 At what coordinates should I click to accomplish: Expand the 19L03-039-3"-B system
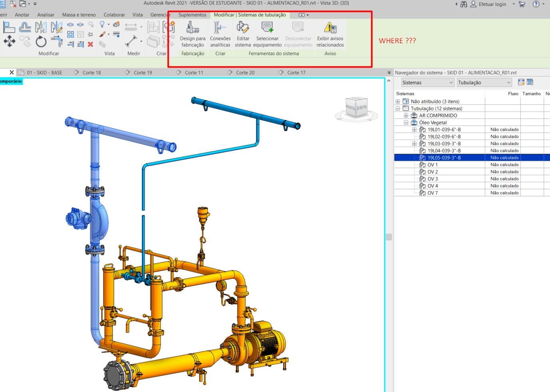[414, 144]
